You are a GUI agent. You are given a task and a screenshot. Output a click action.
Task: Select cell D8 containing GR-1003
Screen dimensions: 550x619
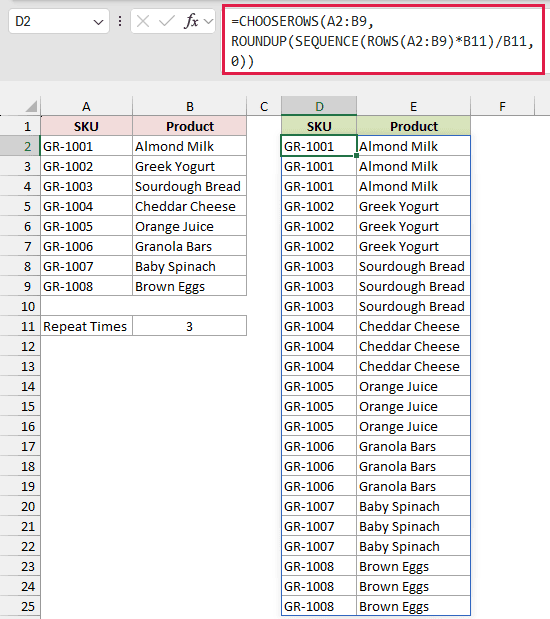tap(319, 266)
